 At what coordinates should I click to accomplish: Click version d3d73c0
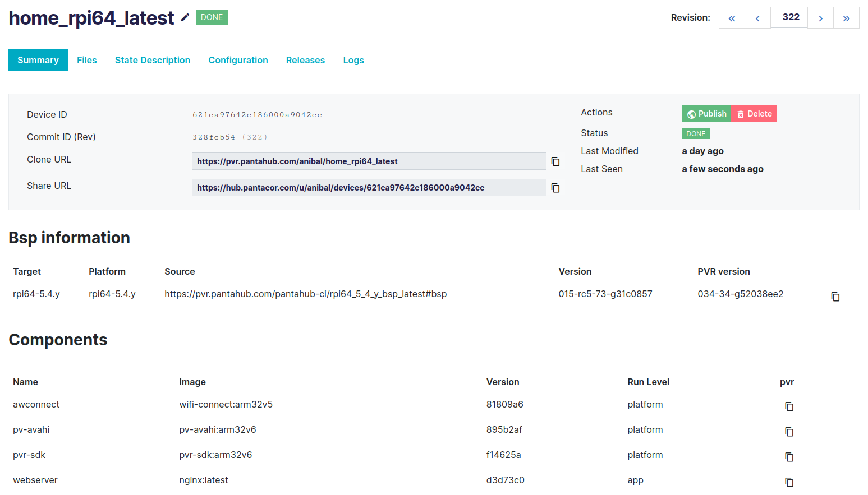pos(506,480)
